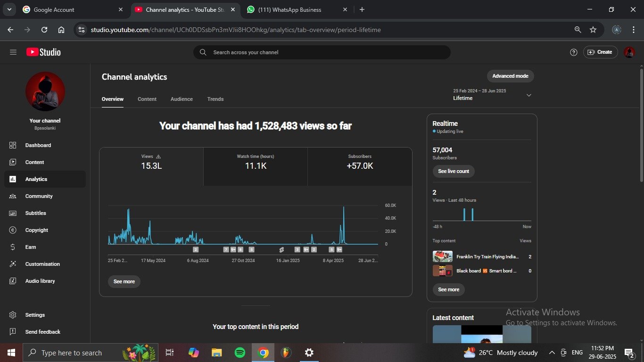Open the Chrome profile icon

[x=617, y=30]
